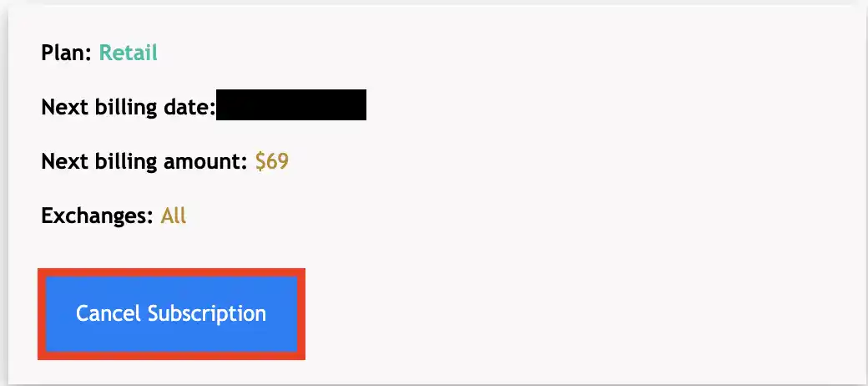Click the dollar sign before 69

click(x=260, y=161)
